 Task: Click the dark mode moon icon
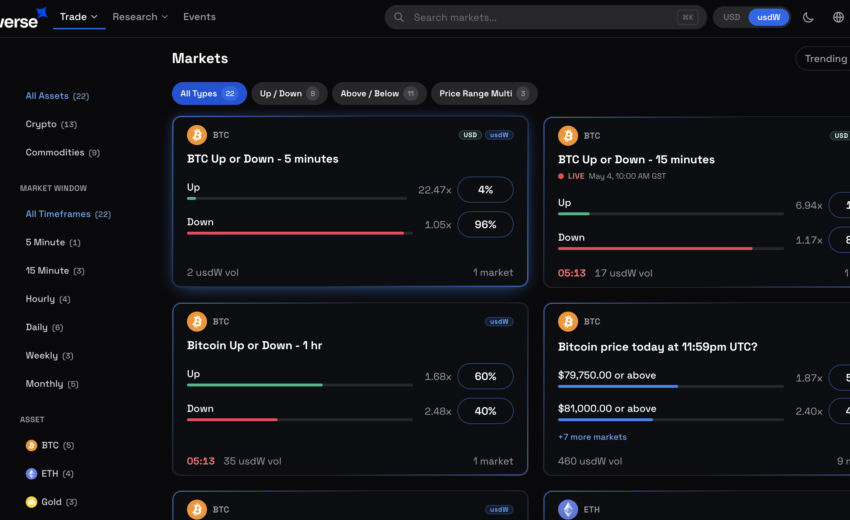tap(808, 17)
